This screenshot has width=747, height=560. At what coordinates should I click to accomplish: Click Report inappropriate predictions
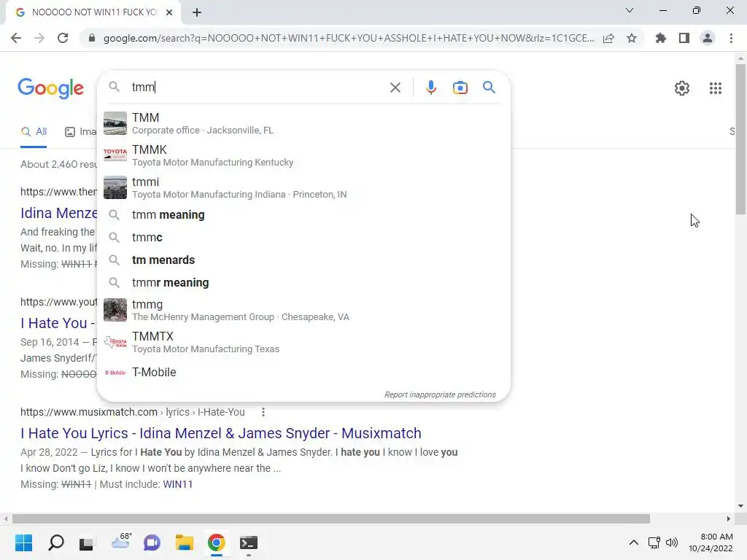click(440, 394)
